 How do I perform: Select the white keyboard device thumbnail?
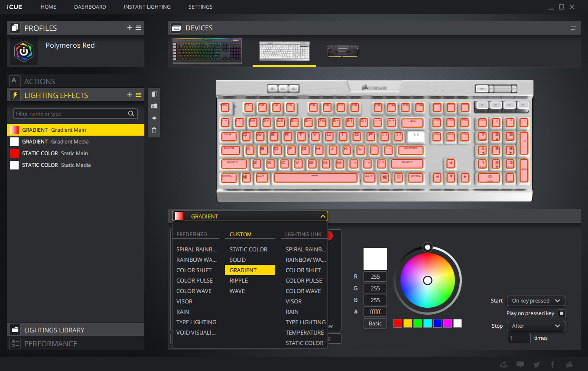pyautogui.click(x=284, y=51)
